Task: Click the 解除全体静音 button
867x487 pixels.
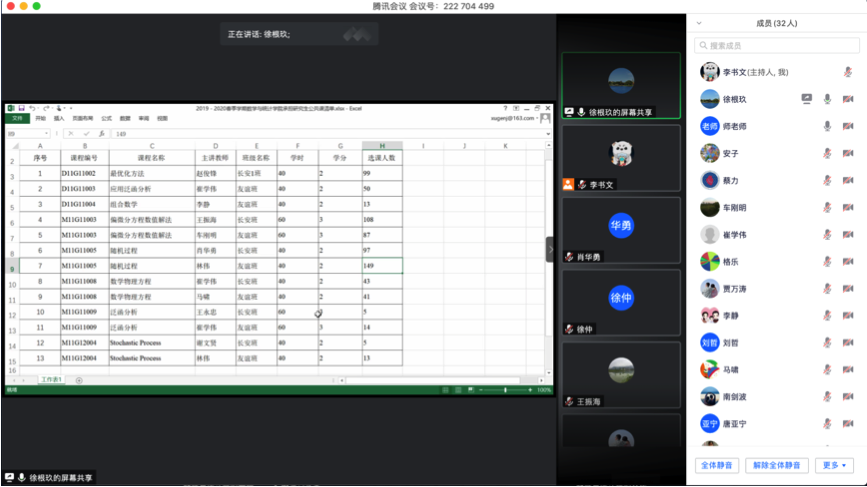Action: [777, 465]
